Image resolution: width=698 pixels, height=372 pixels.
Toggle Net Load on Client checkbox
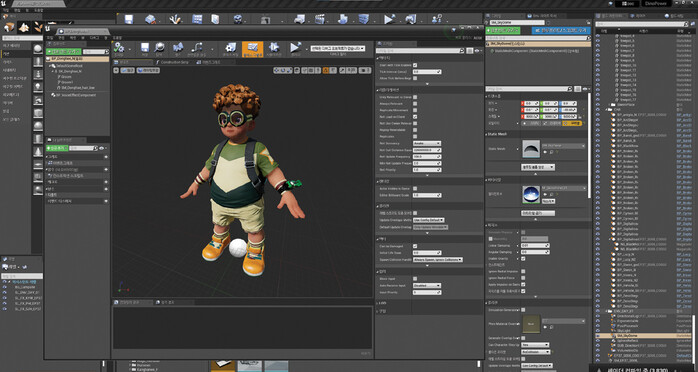pyautogui.click(x=415, y=117)
